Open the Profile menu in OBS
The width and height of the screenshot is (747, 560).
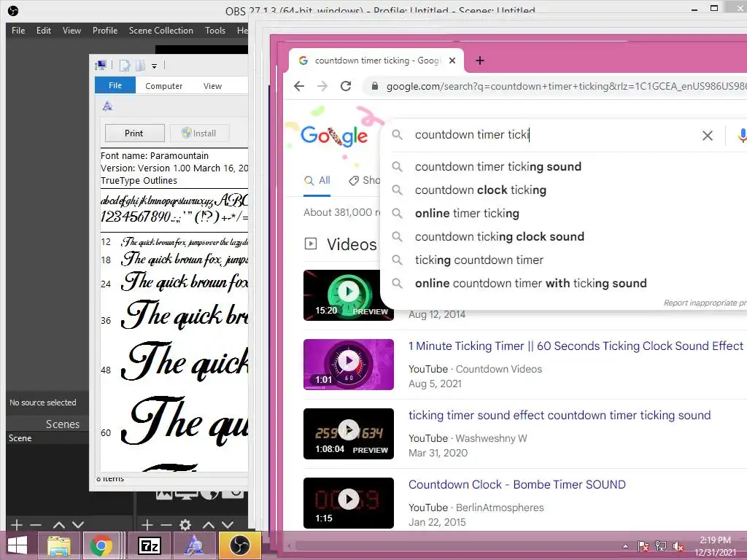[x=105, y=31]
